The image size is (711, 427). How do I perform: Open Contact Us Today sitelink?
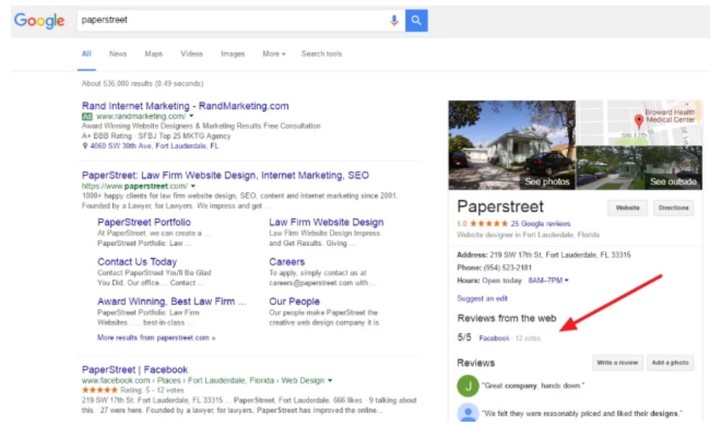(137, 262)
